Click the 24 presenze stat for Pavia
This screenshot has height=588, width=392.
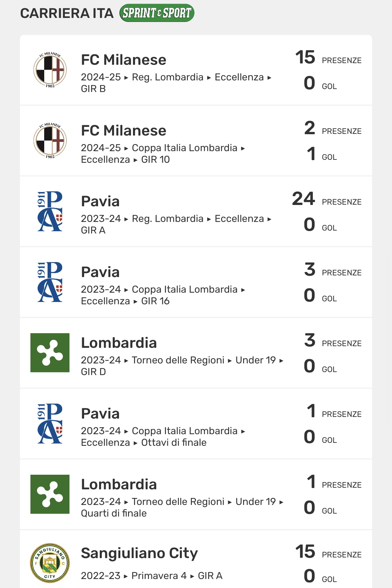tap(327, 199)
